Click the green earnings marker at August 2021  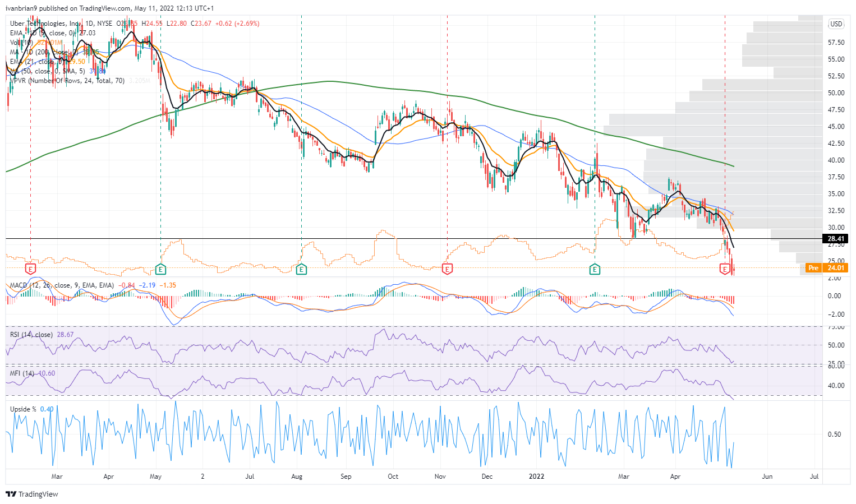coord(301,270)
